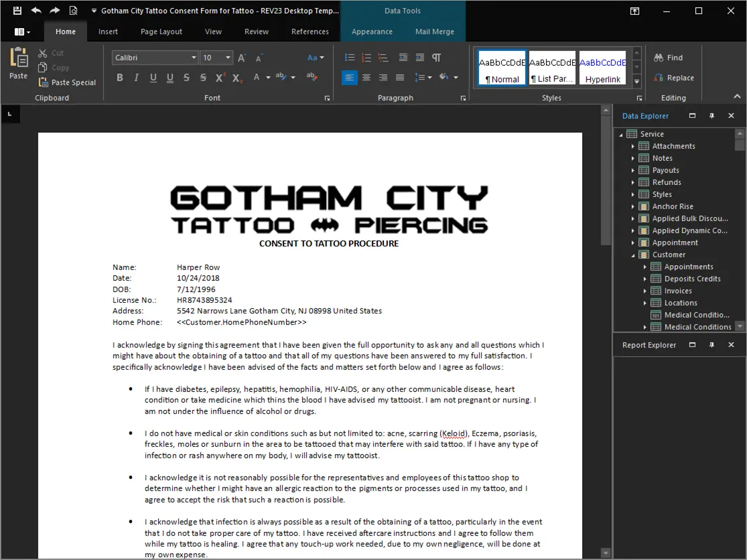747x560 pixels.
Task: Apply numbered list formatting
Action: (366, 58)
